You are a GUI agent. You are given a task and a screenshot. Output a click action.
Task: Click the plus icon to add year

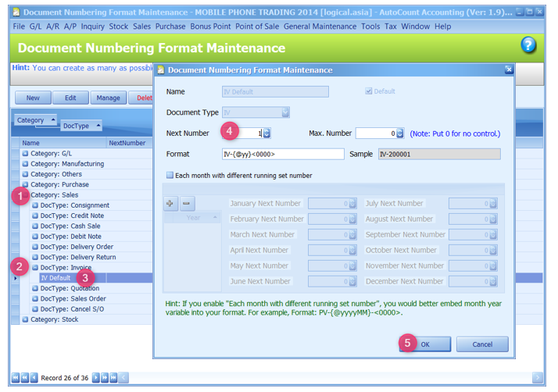tap(170, 204)
